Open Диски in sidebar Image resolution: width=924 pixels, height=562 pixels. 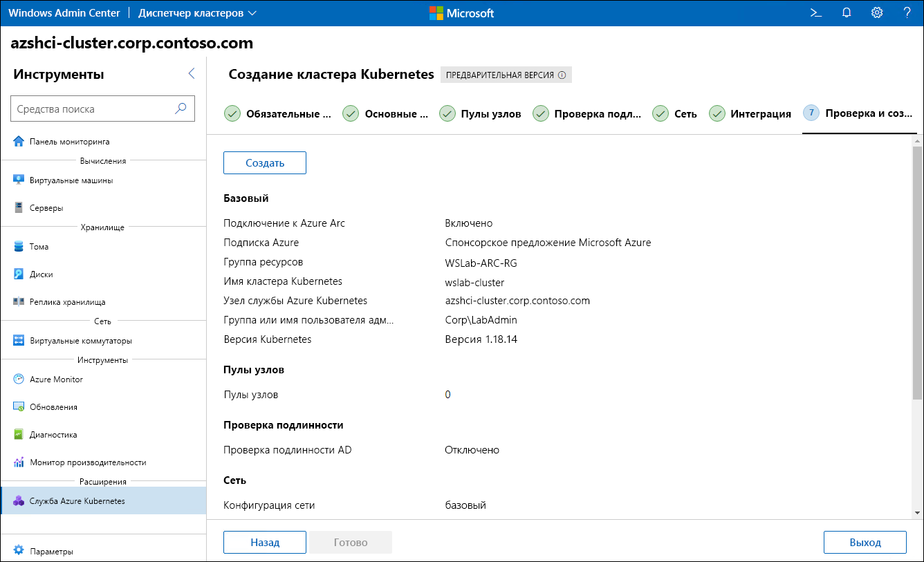tap(103, 274)
